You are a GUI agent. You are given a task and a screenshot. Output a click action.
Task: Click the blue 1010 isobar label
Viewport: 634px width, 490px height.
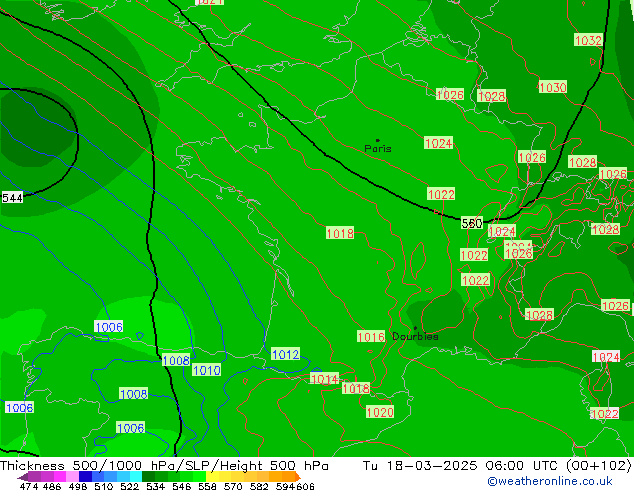pyautogui.click(x=207, y=370)
